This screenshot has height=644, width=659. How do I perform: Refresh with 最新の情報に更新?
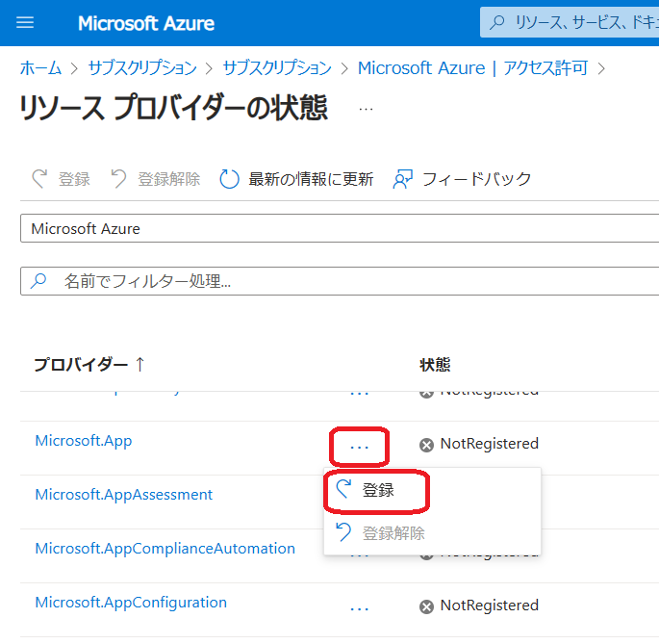[x=296, y=179]
